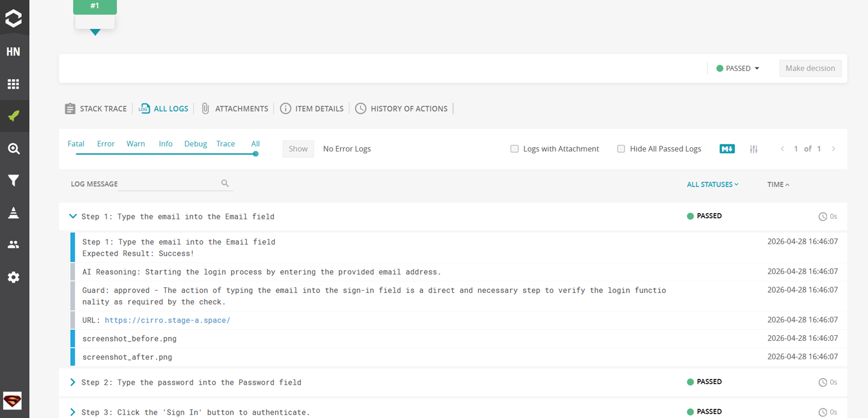Open the Item Details tab
This screenshot has width=868, height=418.
point(311,108)
